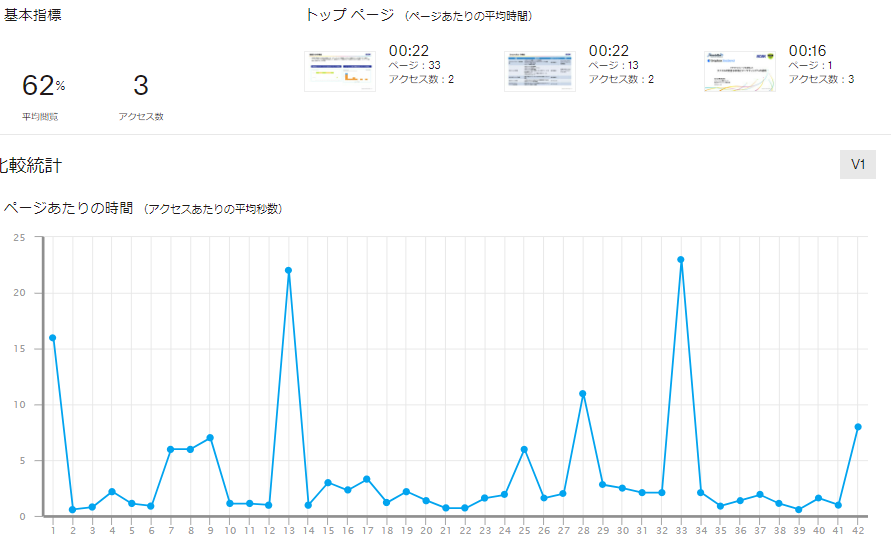This screenshot has width=893, height=547.
Task: Select the chart peak point at page 33
Action: [x=681, y=259]
